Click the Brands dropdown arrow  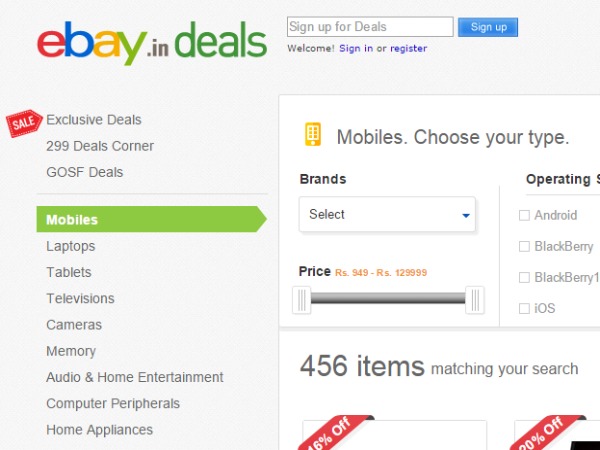click(466, 215)
